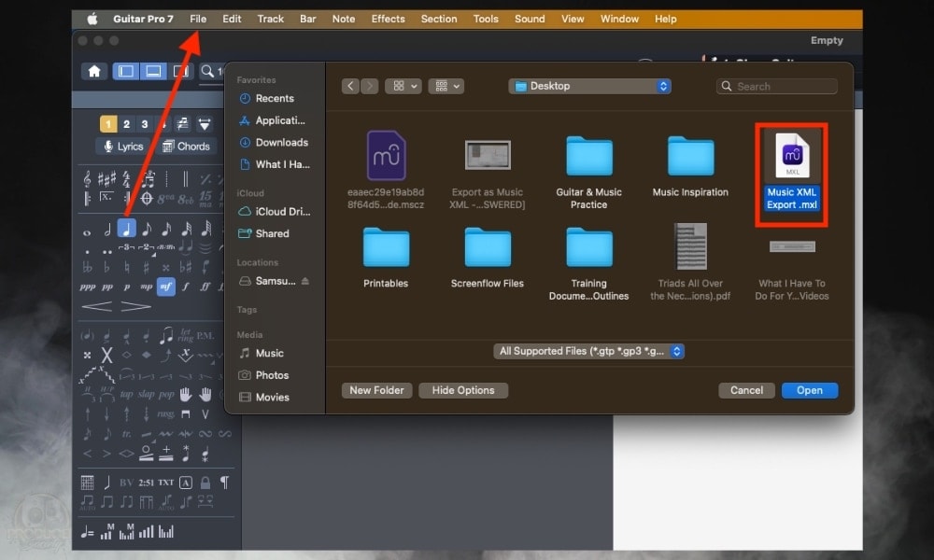Screen dimensions: 934x560
Task: Toggle the right inspector panel
Action: coord(180,72)
